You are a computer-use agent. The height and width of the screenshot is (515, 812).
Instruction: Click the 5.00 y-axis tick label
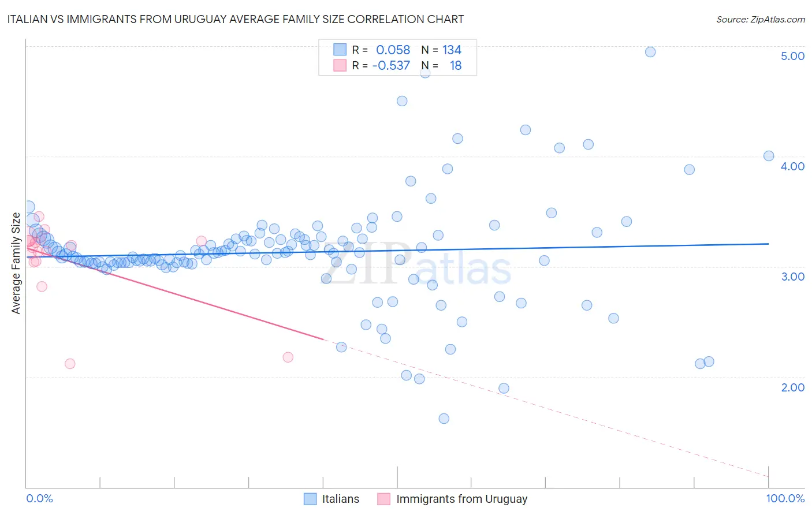792,56
